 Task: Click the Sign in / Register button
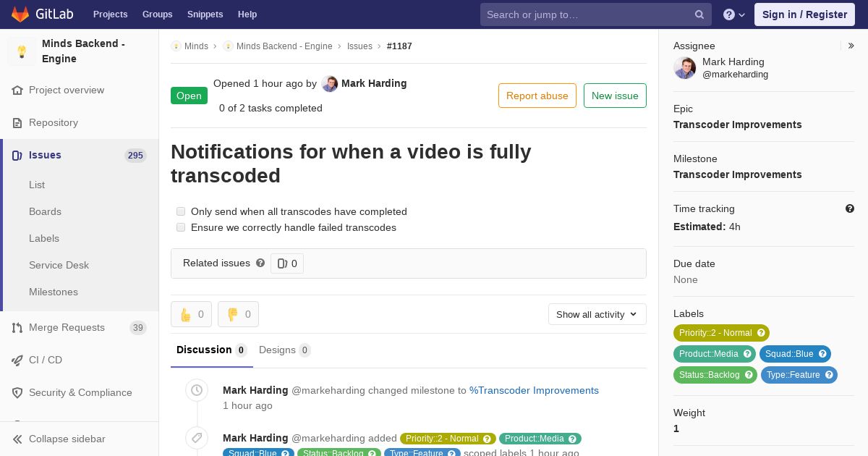tap(804, 14)
